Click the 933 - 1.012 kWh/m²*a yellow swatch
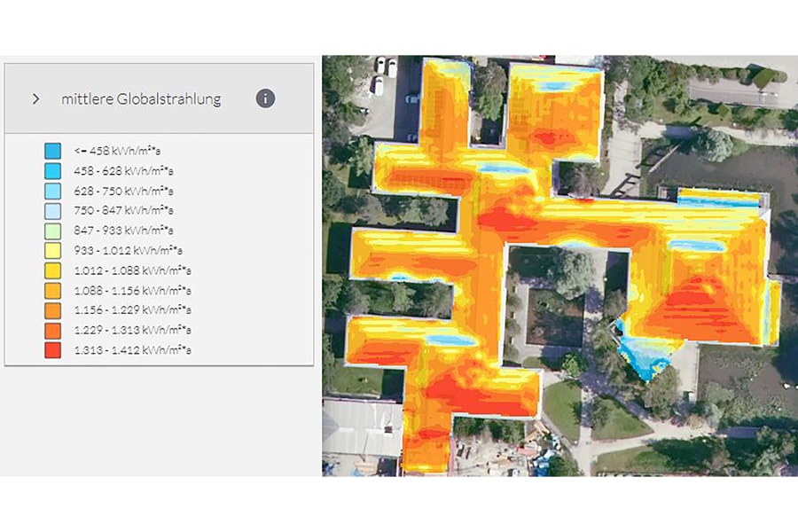798x532 pixels. (x=53, y=250)
